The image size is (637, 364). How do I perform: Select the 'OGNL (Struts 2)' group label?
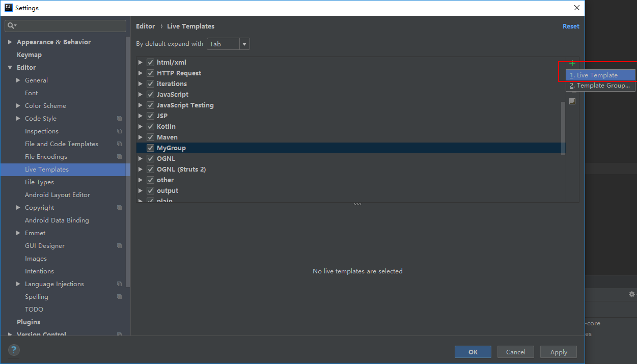click(x=181, y=169)
